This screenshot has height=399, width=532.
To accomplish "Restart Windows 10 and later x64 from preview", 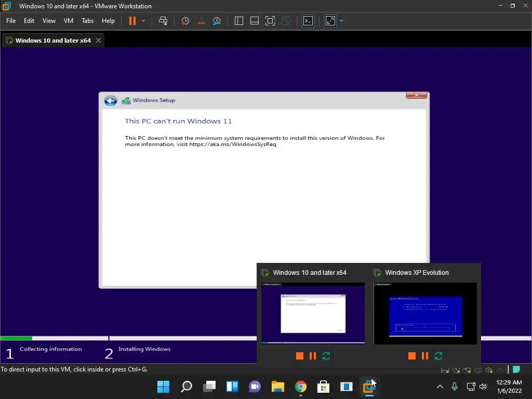I will pyautogui.click(x=326, y=356).
